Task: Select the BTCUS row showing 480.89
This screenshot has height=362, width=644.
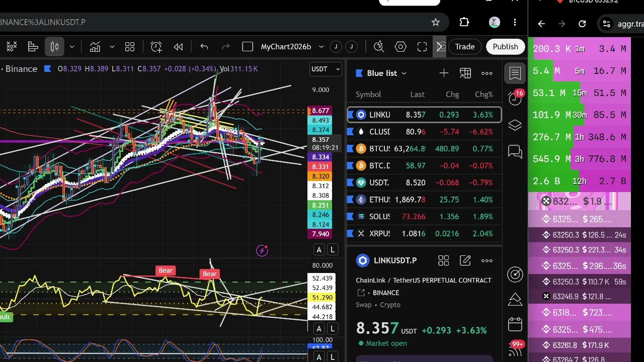Action: pos(425,149)
